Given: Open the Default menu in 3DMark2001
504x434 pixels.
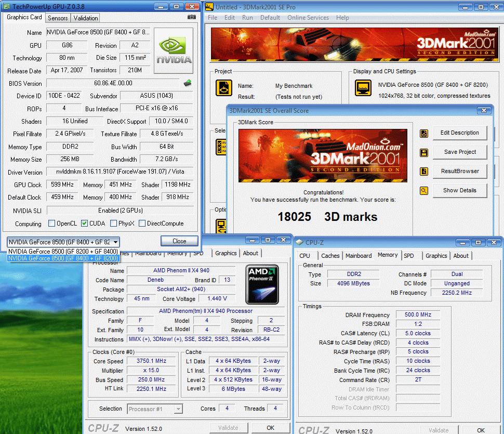Looking at the screenshot, I should point(270,18).
